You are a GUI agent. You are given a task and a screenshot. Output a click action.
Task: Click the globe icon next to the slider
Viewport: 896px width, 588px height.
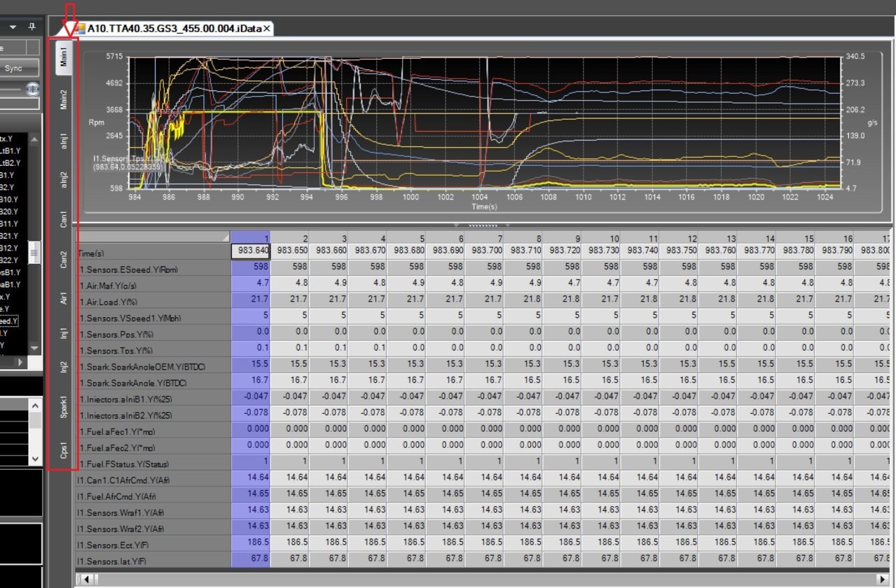(x=33, y=89)
